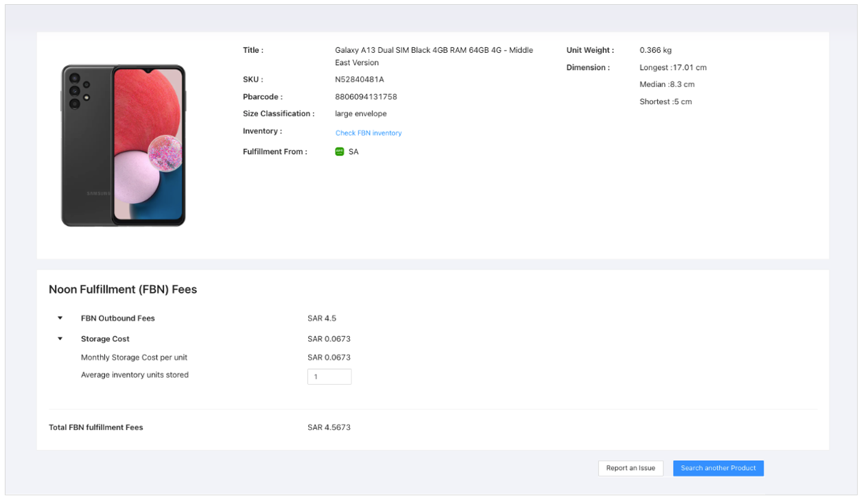Click the total amount SAR 4.5673
Screen dimensions: 868x502
pos(329,427)
